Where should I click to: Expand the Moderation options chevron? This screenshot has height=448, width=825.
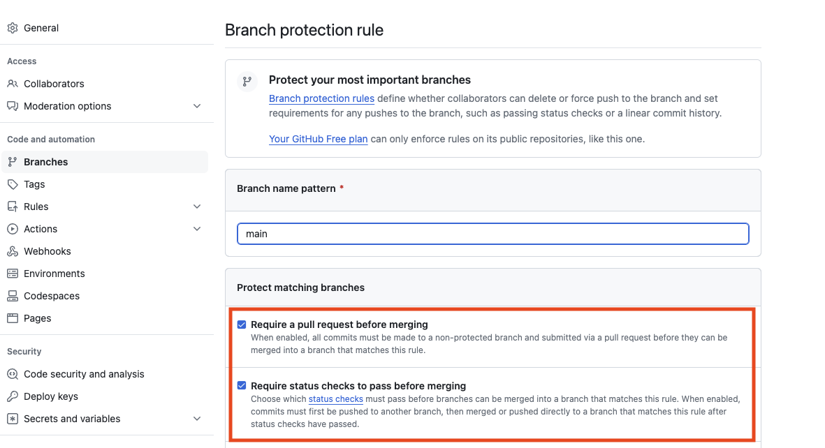(x=197, y=106)
